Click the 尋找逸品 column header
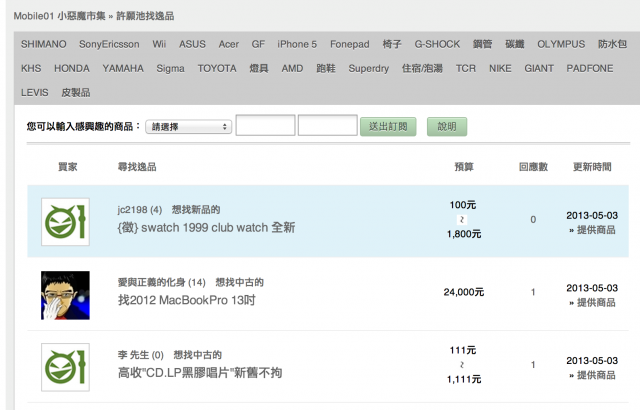 coord(137,167)
